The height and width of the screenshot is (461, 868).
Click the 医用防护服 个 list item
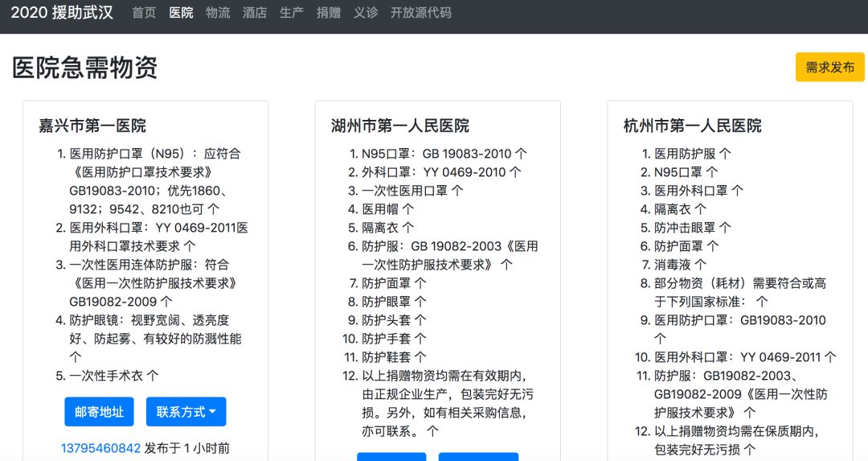coord(693,154)
